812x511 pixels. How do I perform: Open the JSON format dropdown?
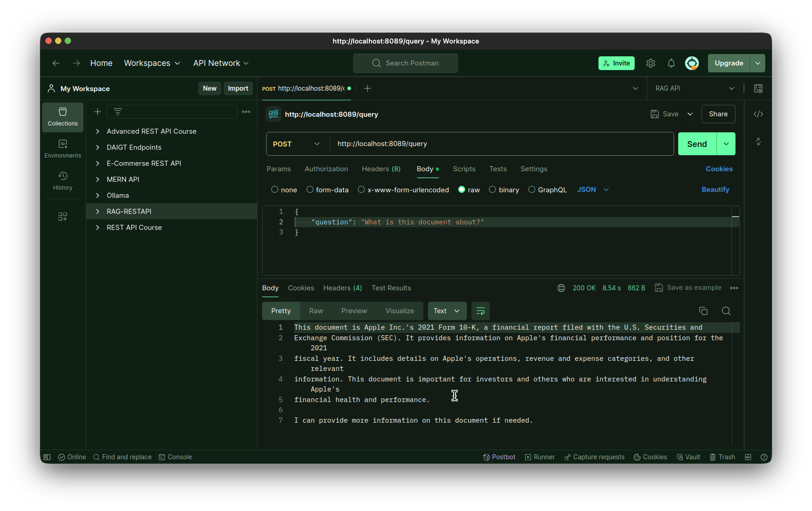click(x=593, y=190)
